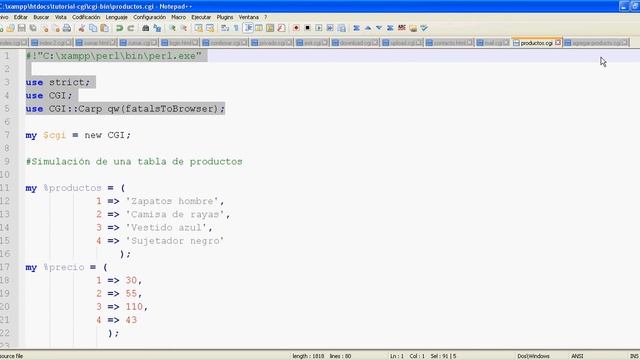
Task: Open the Lenguaje menu
Action: click(x=117, y=17)
